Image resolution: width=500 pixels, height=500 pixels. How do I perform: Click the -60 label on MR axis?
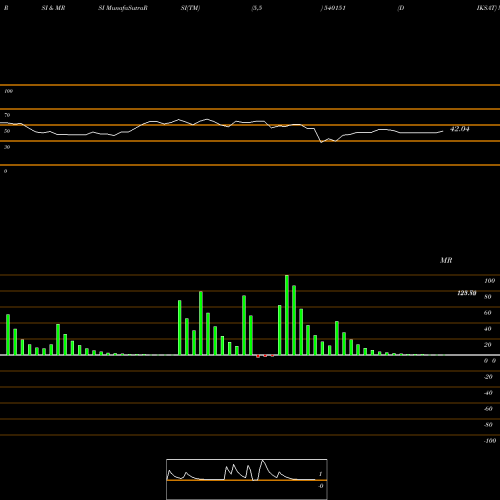point(488,409)
